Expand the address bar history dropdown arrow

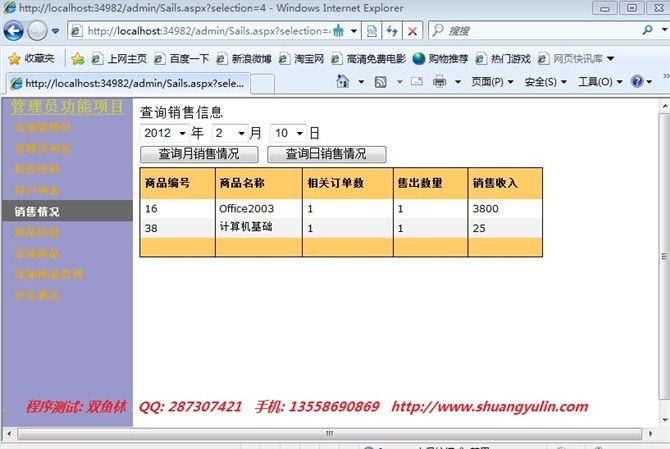pos(354,31)
